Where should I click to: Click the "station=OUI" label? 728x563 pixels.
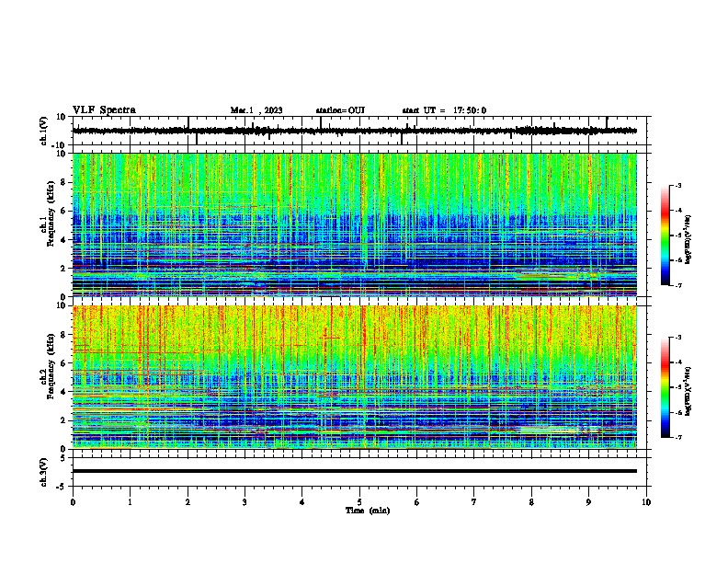tap(340, 110)
